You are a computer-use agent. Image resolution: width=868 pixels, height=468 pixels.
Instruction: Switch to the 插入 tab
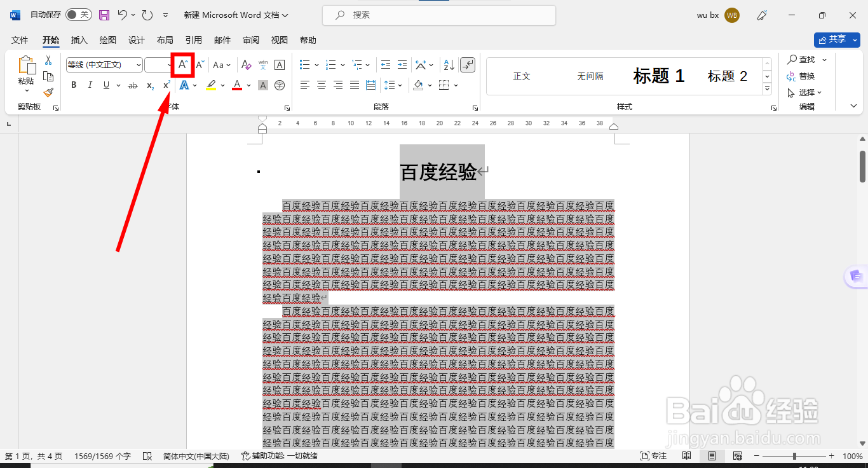tap(79, 40)
